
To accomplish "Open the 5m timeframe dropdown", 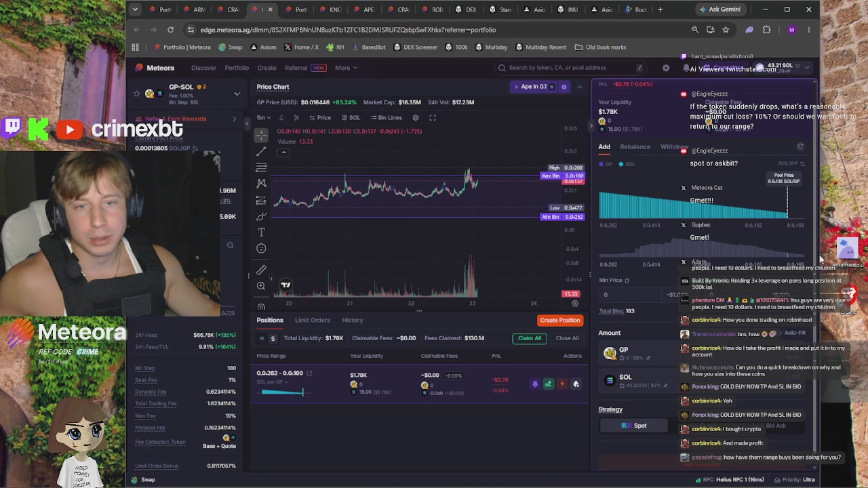I will coord(263,118).
